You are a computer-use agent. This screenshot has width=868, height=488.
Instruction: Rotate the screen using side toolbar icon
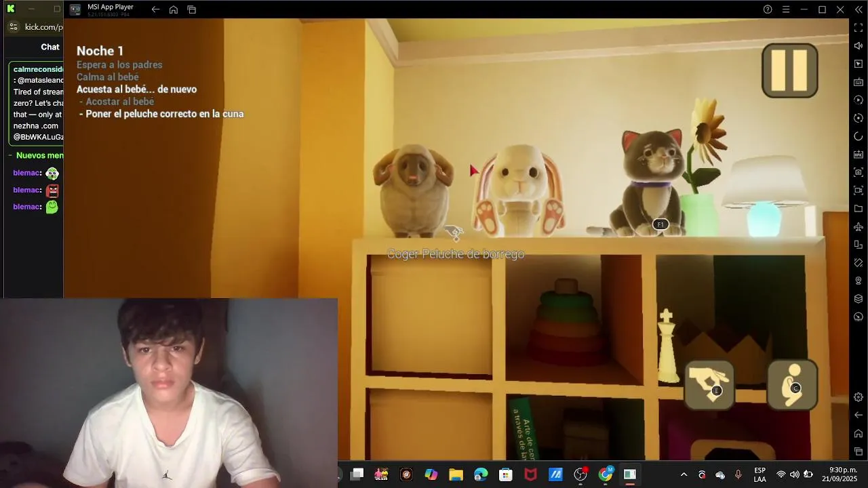(859, 245)
